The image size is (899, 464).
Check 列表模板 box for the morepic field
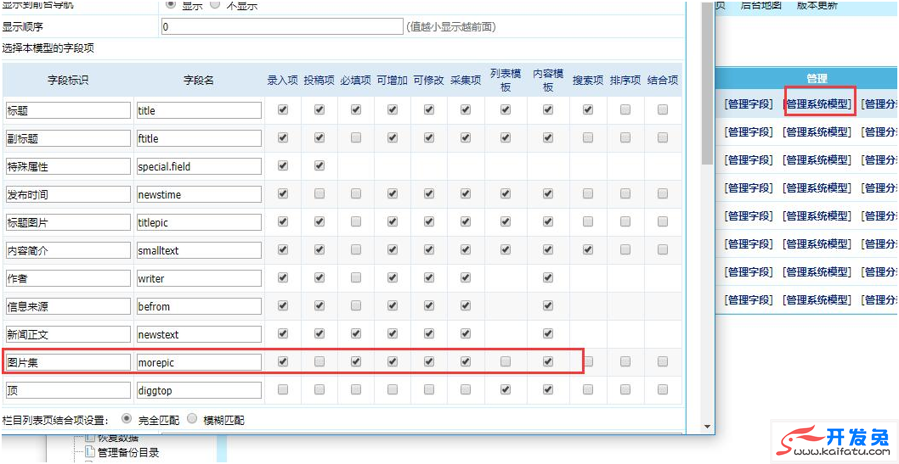click(505, 362)
